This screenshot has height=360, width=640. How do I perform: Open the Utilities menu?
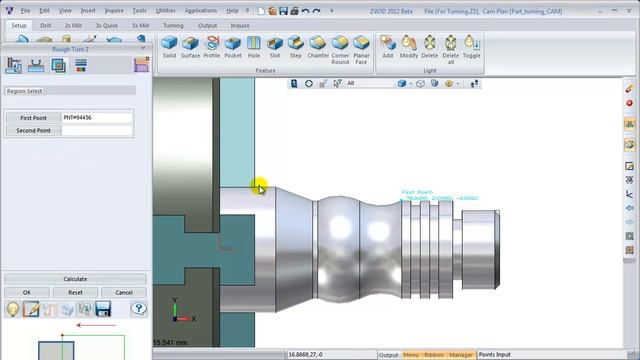pyautogui.click(x=165, y=11)
